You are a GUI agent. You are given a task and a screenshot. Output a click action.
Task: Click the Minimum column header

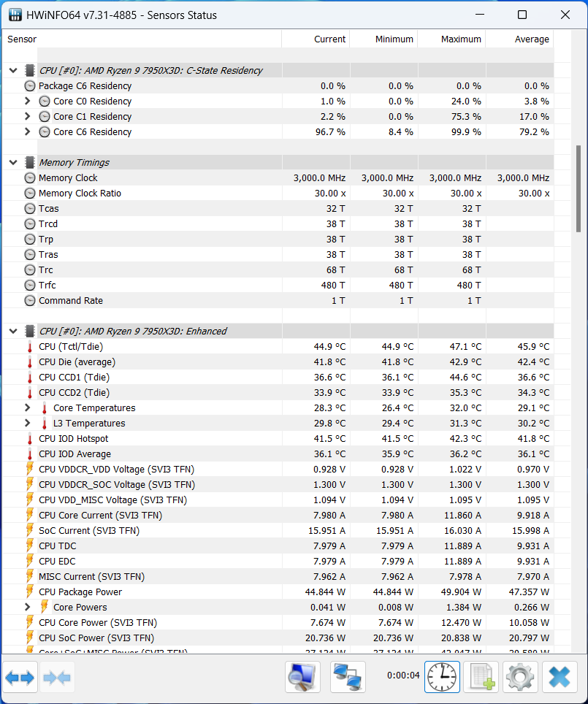coord(383,39)
